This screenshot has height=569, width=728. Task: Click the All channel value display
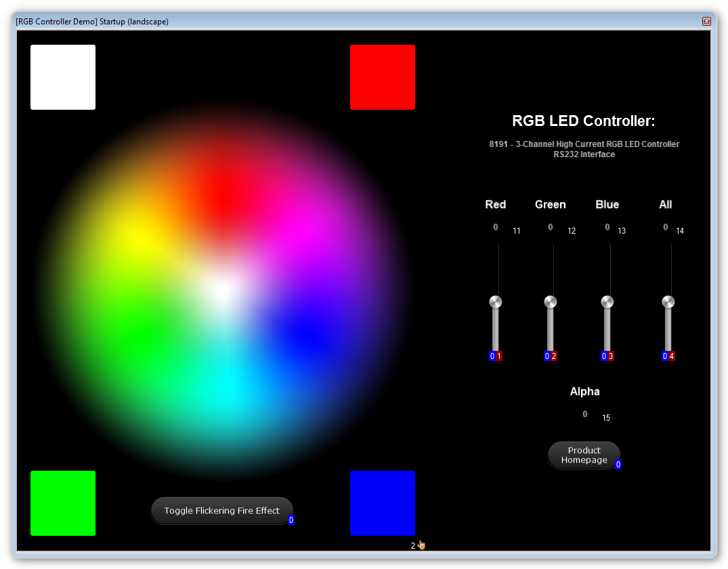(665, 227)
